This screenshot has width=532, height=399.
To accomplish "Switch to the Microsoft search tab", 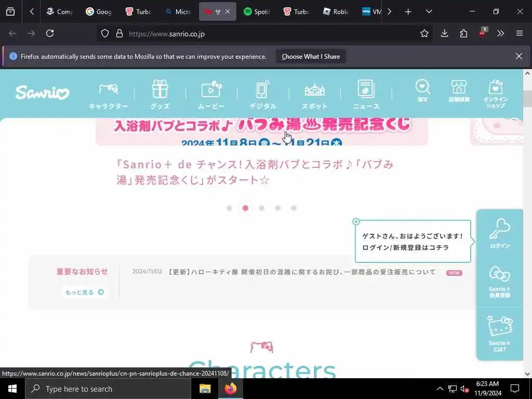I will (x=178, y=11).
